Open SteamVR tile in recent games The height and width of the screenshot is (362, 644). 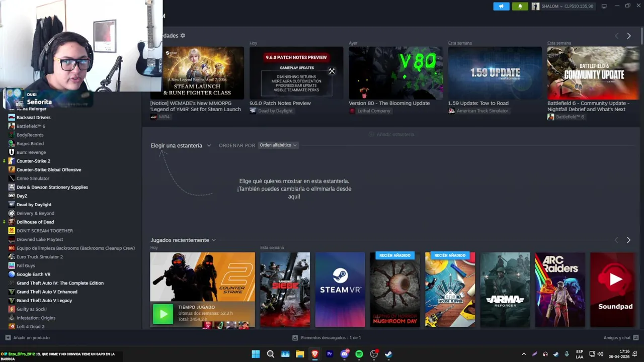pos(340,290)
